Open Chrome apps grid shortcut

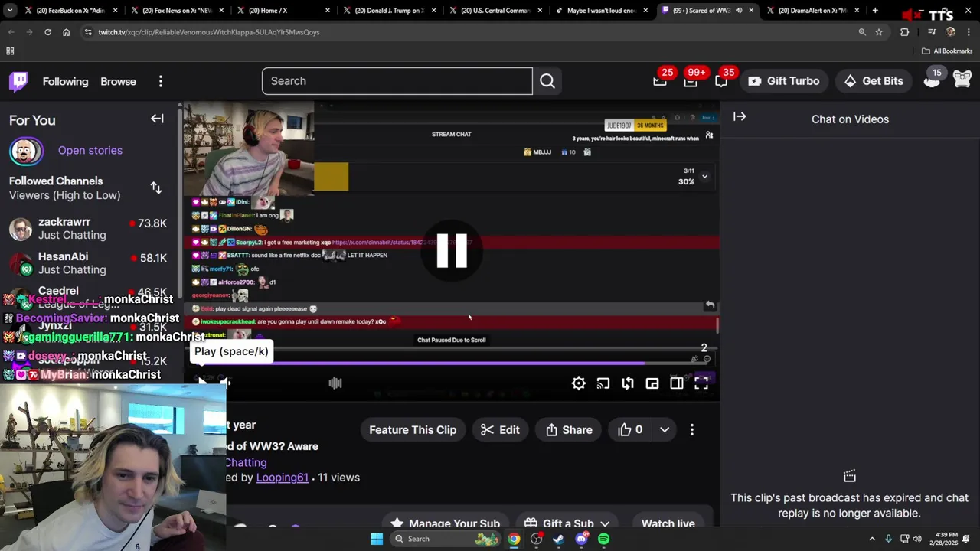pyautogui.click(x=10, y=51)
